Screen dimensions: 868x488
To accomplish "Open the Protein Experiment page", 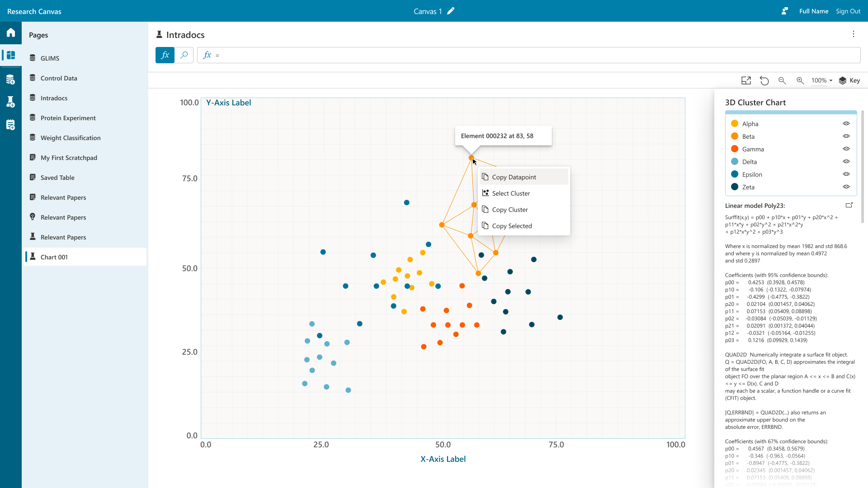I will [68, 118].
